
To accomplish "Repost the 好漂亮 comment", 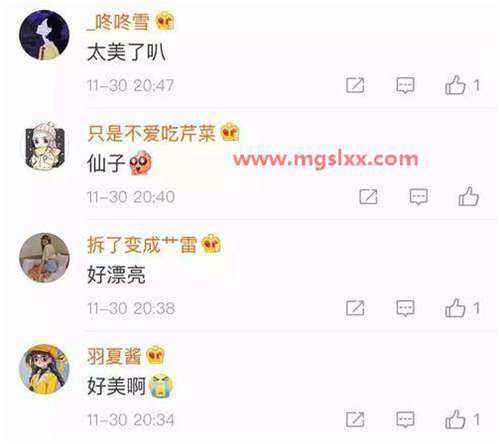I will click(x=355, y=308).
